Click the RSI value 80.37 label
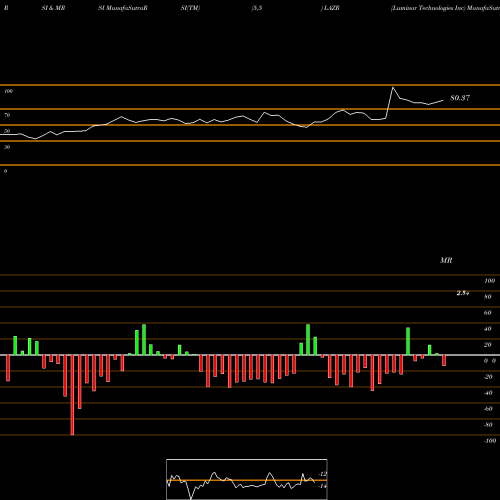 point(460,98)
